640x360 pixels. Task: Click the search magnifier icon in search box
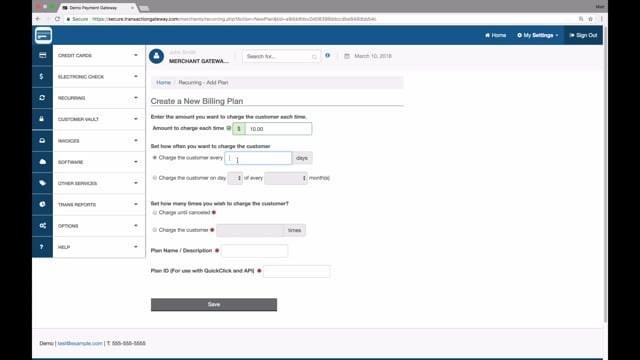(x=314, y=57)
